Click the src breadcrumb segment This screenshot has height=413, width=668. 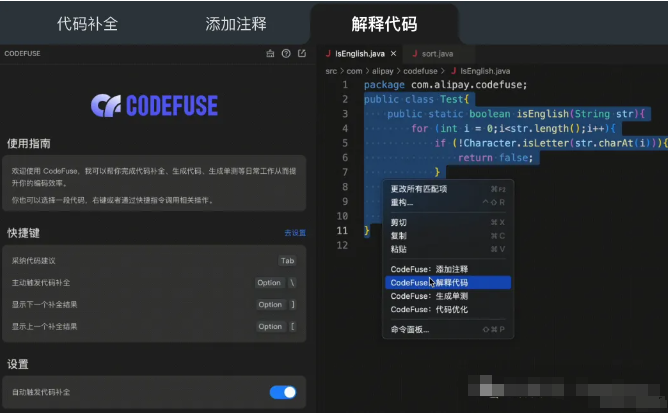331,71
